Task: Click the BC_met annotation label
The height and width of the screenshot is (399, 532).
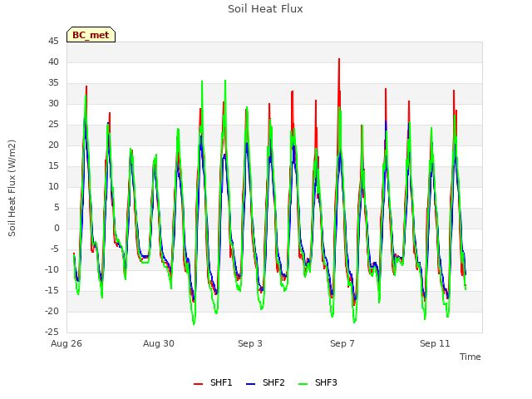Action: point(91,35)
